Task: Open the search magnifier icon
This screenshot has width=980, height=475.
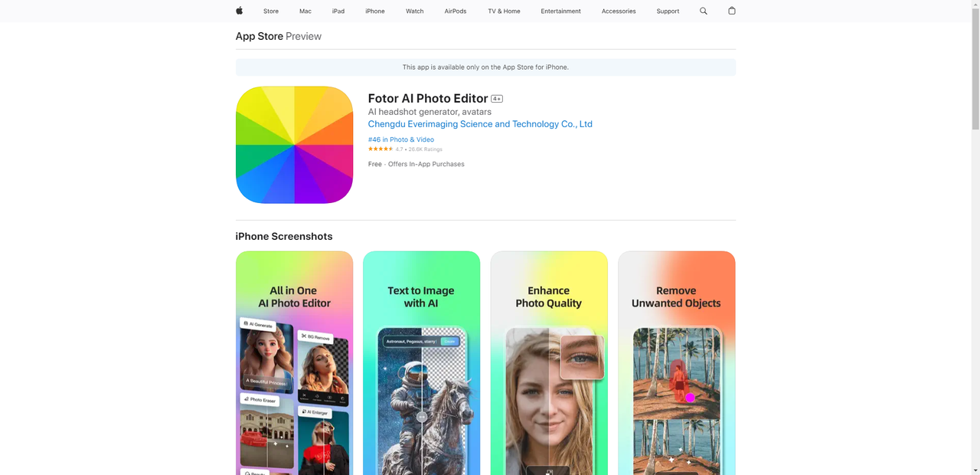Action: click(x=704, y=11)
